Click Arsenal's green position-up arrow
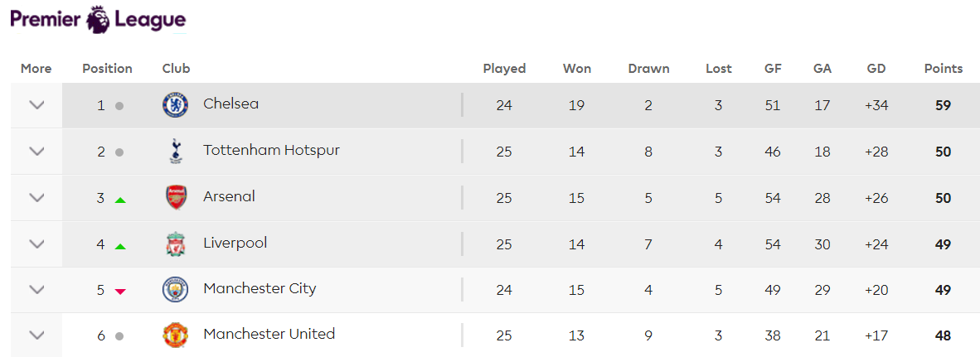This screenshot has height=357, width=980. pyautogui.click(x=120, y=200)
